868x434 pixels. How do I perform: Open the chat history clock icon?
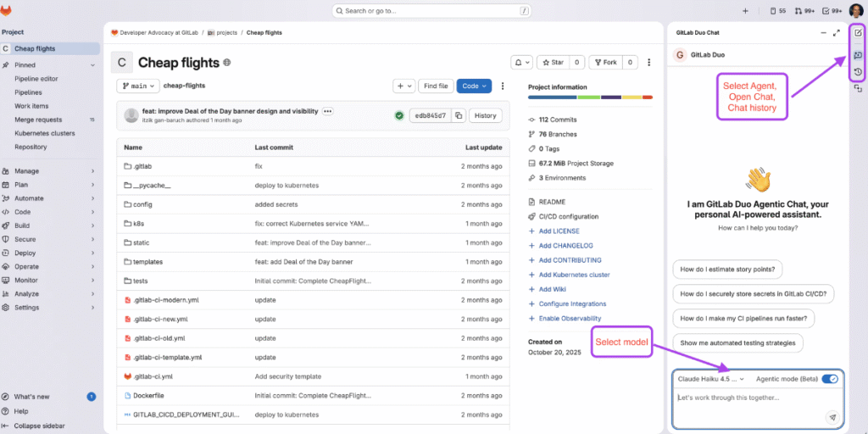point(858,71)
